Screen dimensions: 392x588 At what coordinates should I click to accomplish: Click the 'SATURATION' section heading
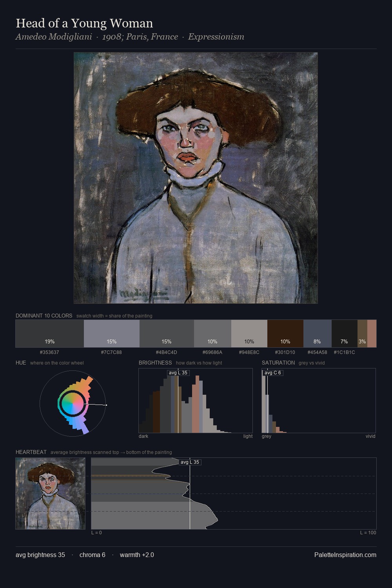278,363
